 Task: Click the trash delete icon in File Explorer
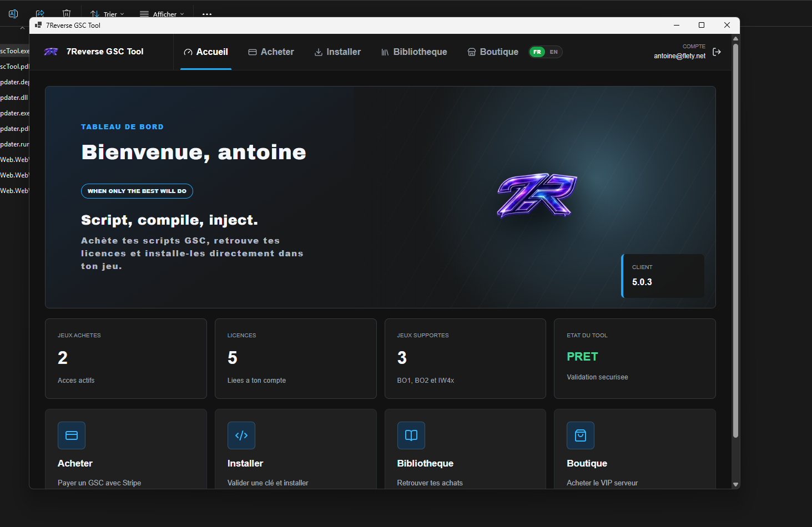67,14
